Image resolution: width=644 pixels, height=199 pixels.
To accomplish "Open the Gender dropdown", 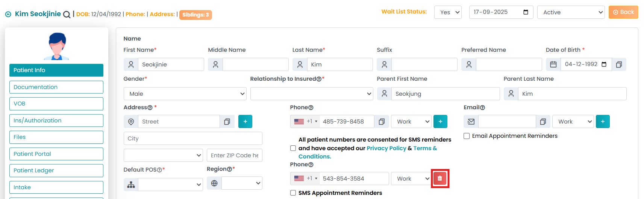I will (185, 94).
